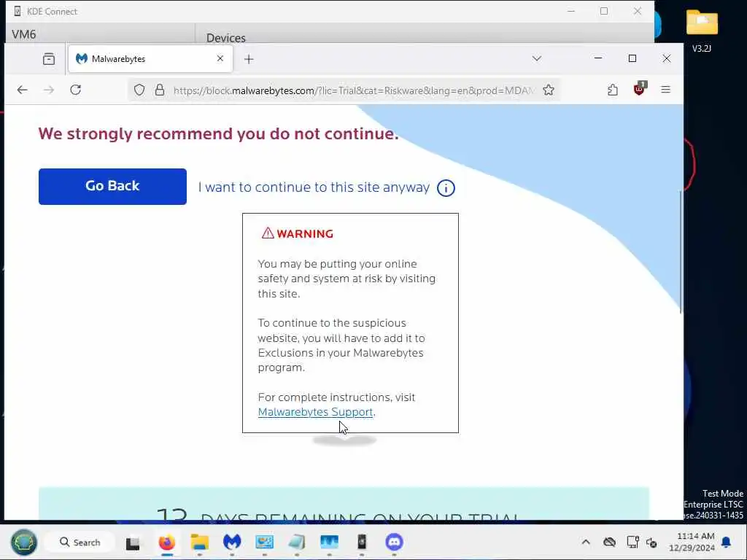
Task: Open Malwarebytes from the taskbar
Action: pos(232,542)
